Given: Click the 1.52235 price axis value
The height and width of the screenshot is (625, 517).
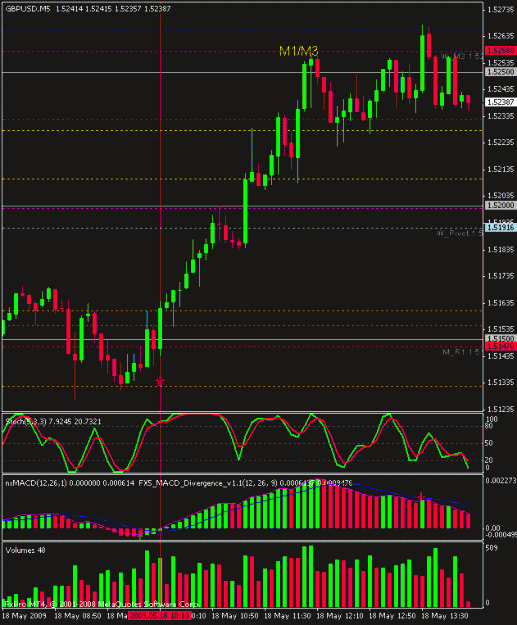Looking at the screenshot, I should 501,143.
